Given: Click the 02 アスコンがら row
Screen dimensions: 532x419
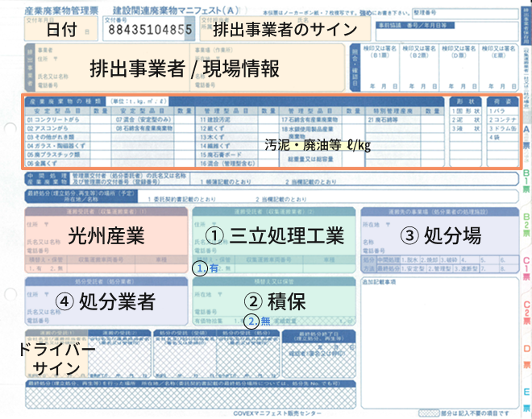Looking at the screenshot, I should coord(58,128).
